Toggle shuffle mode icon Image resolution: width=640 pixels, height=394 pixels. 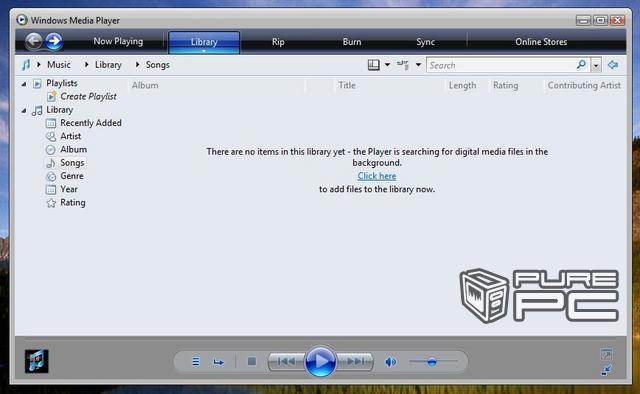click(x=196, y=361)
